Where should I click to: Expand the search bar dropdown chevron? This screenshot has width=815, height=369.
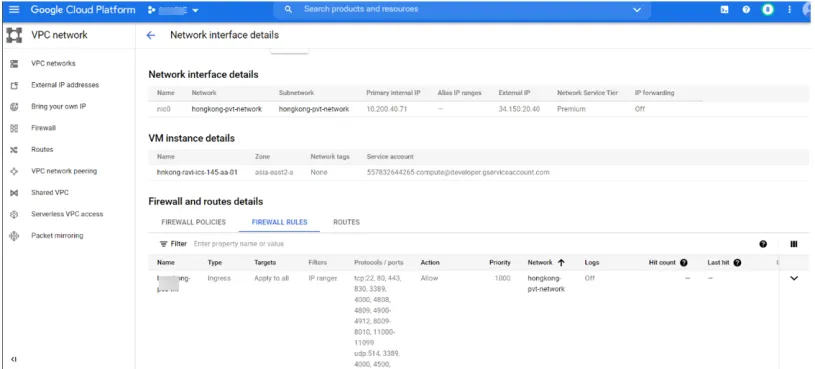click(637, 10)
